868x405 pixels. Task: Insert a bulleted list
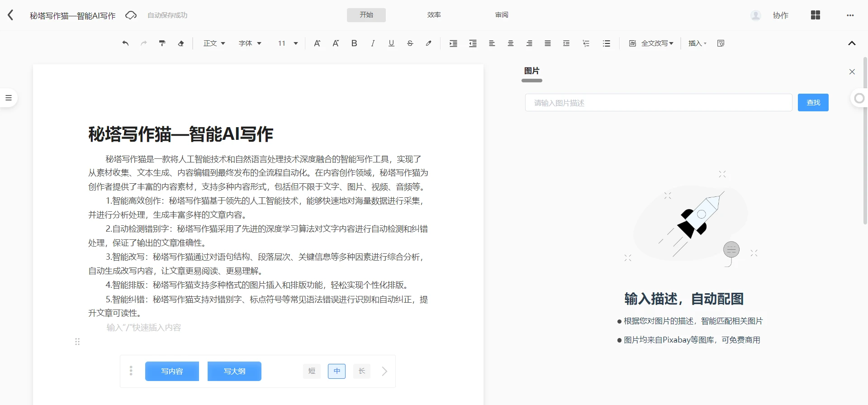(x=607, y=43)
